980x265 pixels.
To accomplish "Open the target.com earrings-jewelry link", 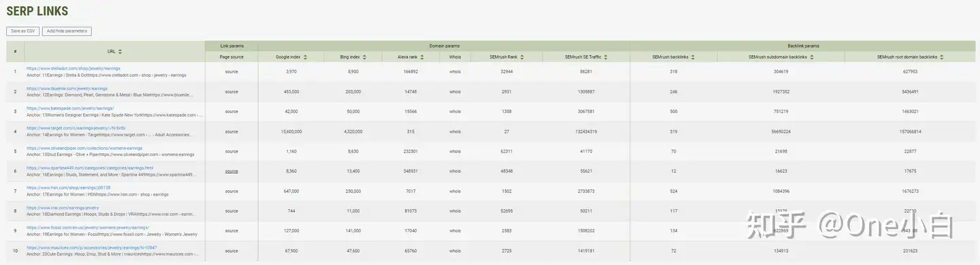I will click(76, 127).
